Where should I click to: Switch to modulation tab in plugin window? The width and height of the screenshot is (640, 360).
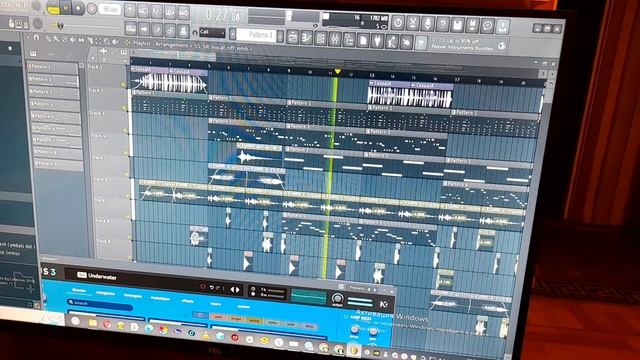pyautogui.click(x=160, y=298)
